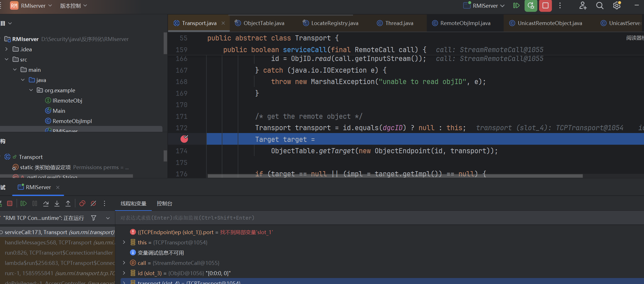Click Step Out in debug toolbar
This screenshot has width=644, height=284.
pyautogui.click(x=68, y=203)
